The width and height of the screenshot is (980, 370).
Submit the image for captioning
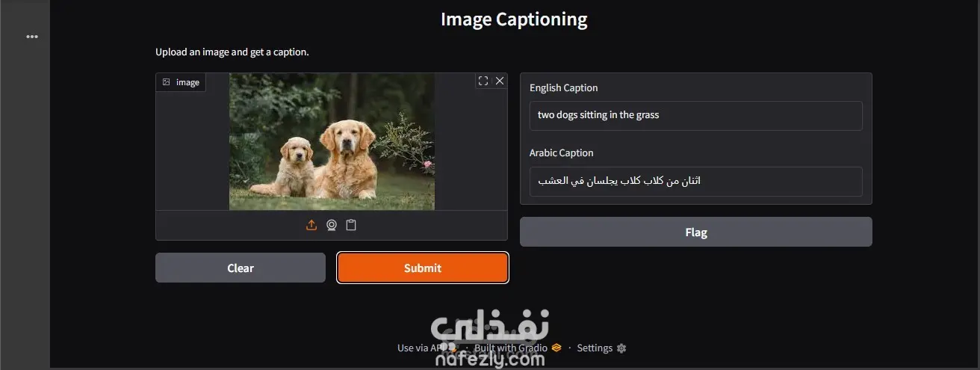[x=423, y=268]
